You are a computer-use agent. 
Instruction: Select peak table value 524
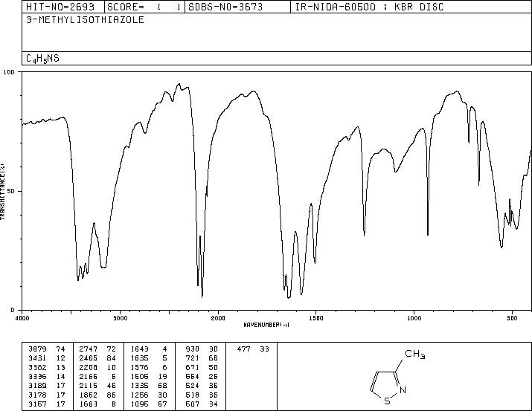pyautogui.click(x=193, y=386)
